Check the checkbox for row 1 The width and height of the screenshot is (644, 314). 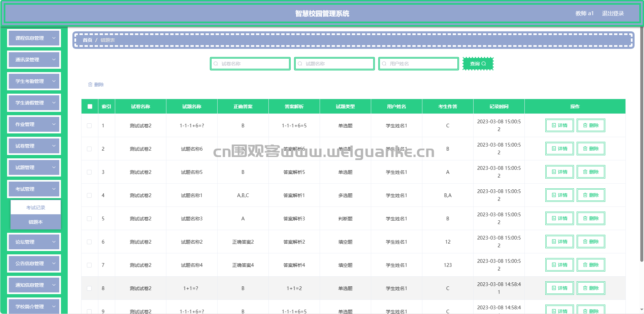pos(89,126)
